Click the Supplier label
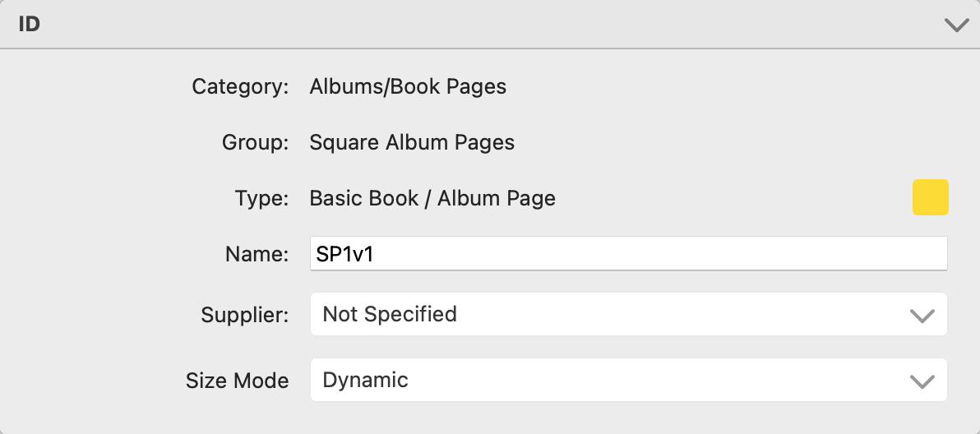980x434 pixels. tap(244, 315)
